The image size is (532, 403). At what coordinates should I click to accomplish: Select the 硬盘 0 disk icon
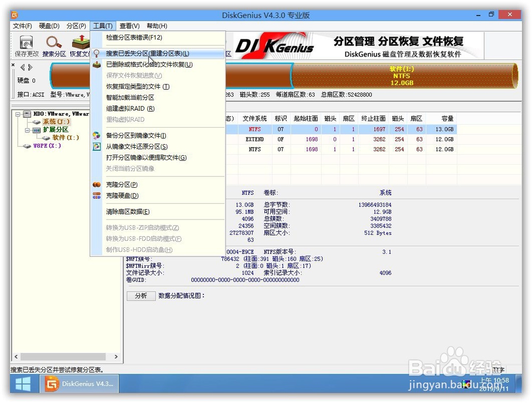click(x=24, y=80)
